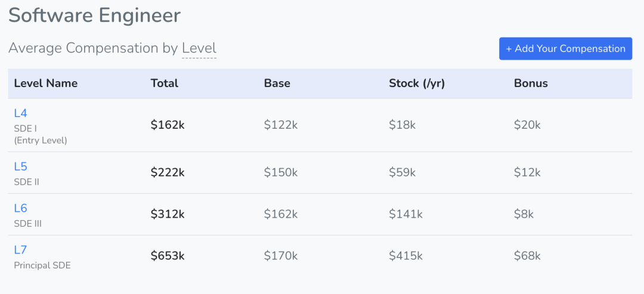This screenshot has width=644, height=294.
Task: Select the $653k total for Principal SDE
Action: pyautogui.click(x=168, y=256)
